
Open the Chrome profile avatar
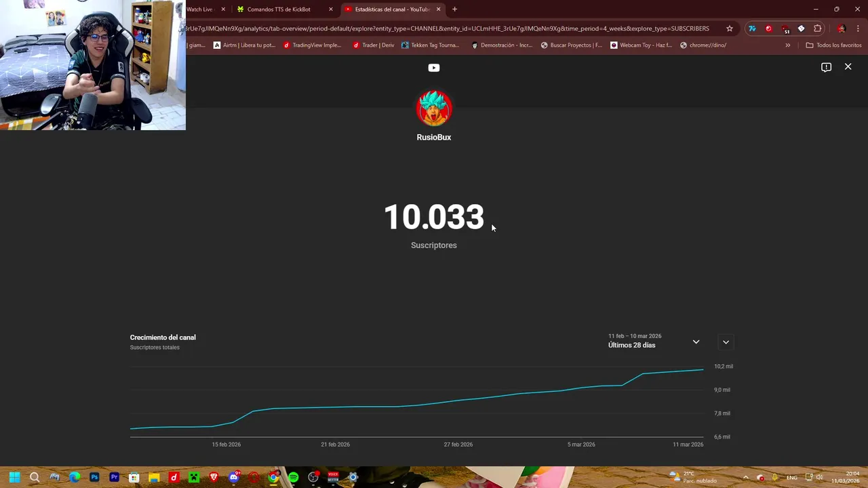pos(842,28)
